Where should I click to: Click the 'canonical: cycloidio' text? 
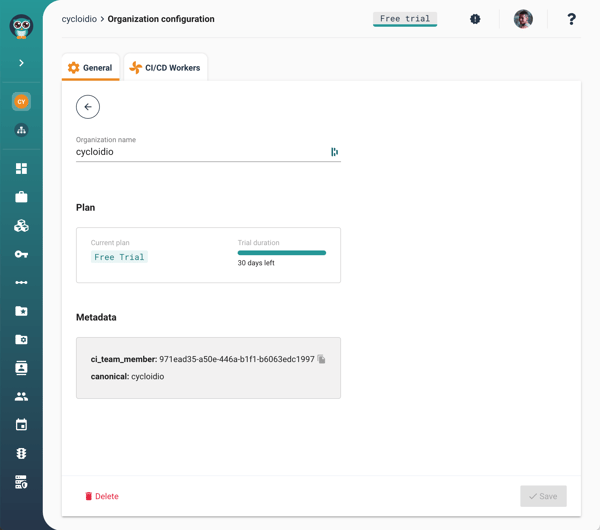click(x=127, y=377)
